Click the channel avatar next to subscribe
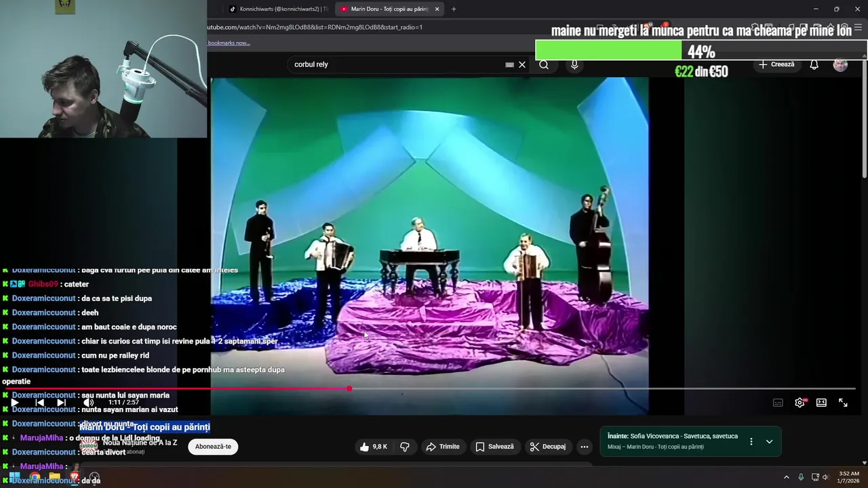This screenshot has width=868, height=488. (x=88, y=446)
